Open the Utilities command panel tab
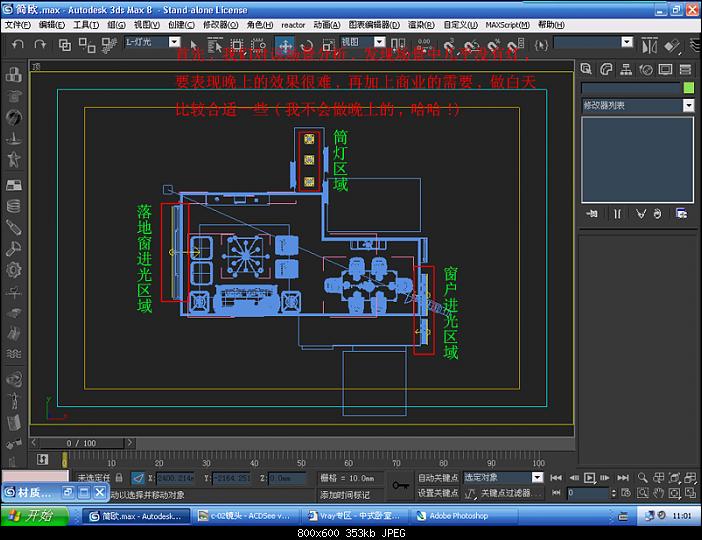The width and height of the screenshot is (702, 540). click(685, 69)
